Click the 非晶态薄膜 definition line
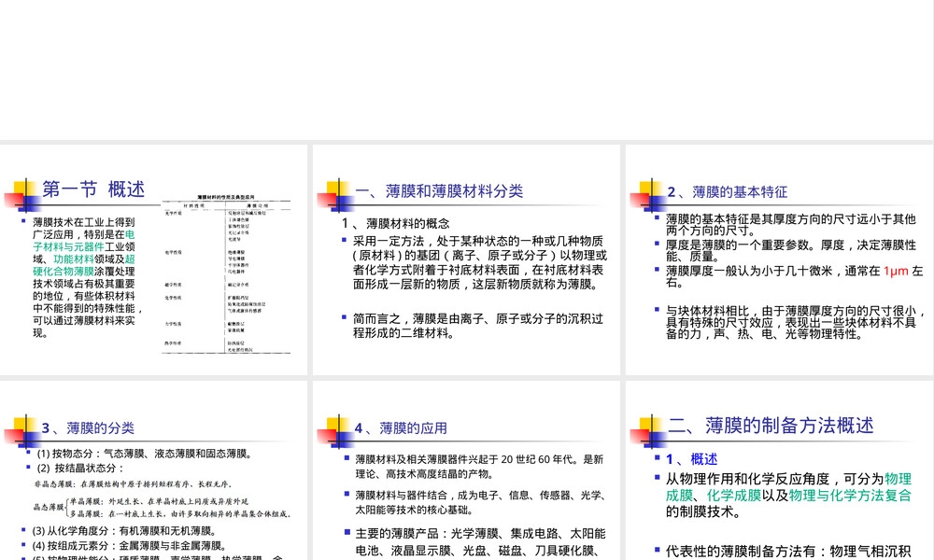934x560 pixels. click(x=133, y=483)
